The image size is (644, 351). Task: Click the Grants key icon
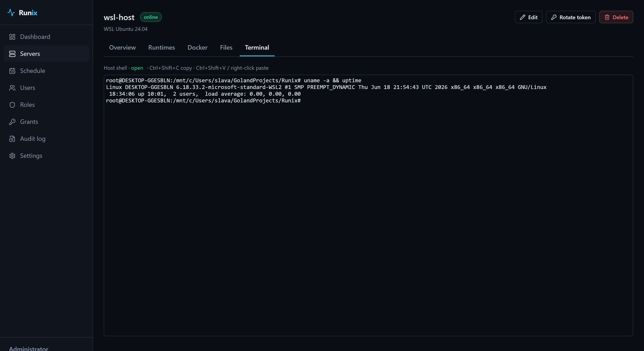pos(12,122)
